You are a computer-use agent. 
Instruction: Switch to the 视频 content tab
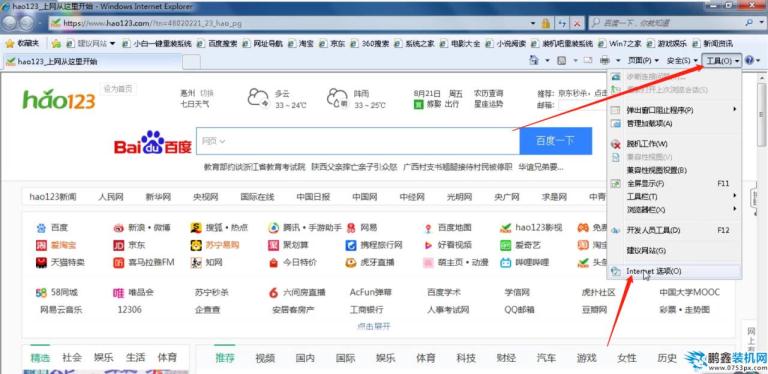(265, 358)
